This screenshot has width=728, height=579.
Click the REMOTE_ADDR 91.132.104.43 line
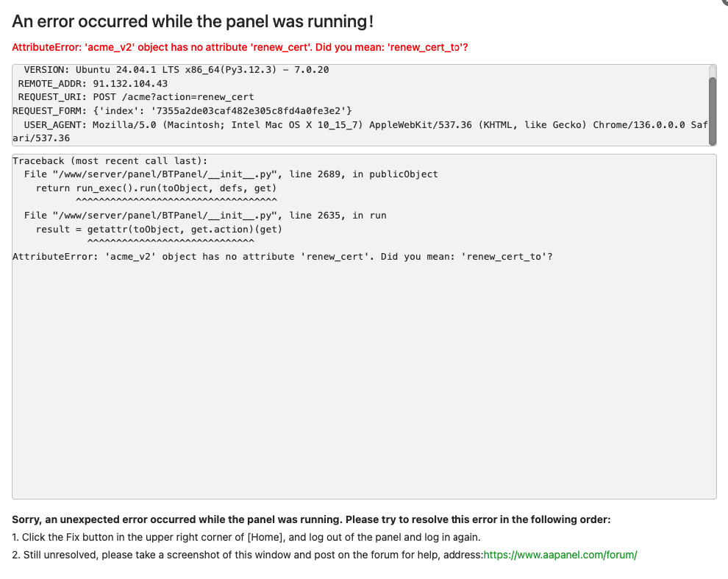point(93,84)
